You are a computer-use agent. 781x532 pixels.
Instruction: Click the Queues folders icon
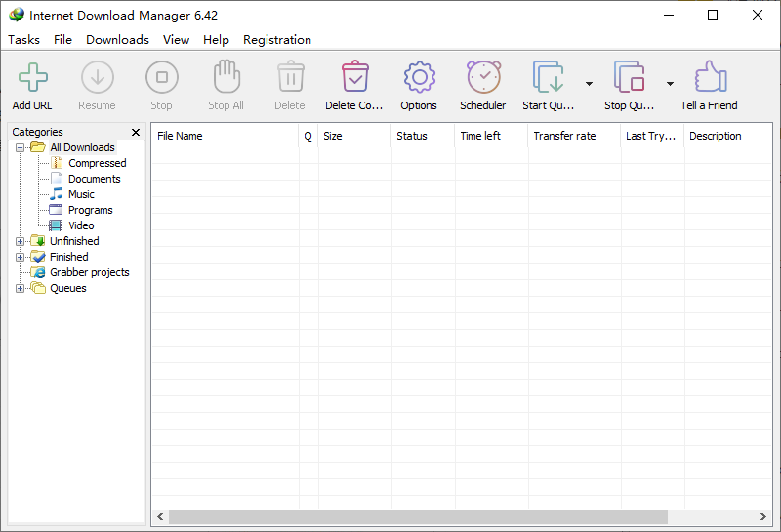[38, 288]
